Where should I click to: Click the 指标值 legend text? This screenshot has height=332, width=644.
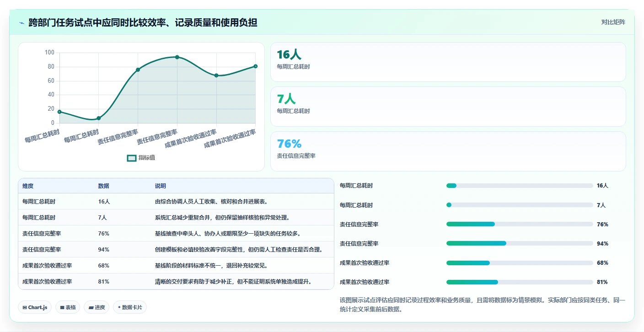pos(147,158)
